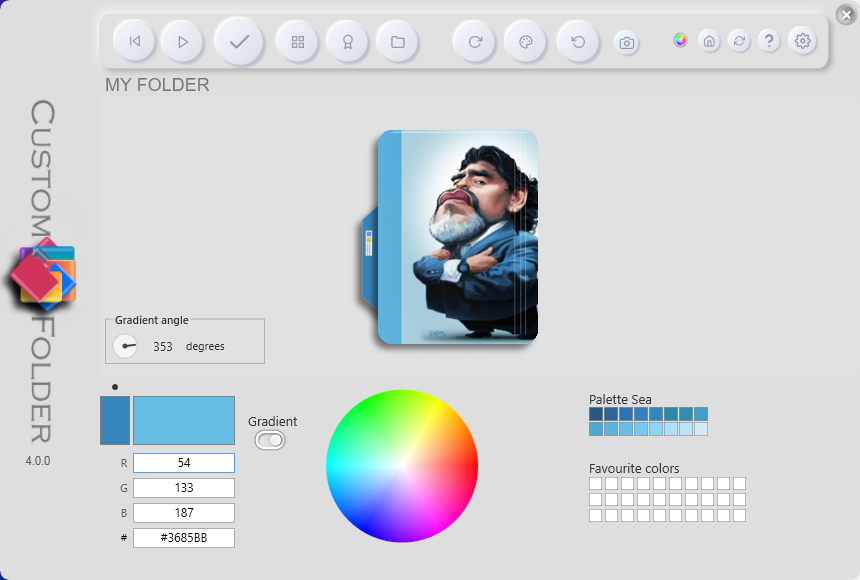Image resolution: width=860 pixels, height=580 pixels.
Task: Close the CustomFolder window
Action: (846, 15)
